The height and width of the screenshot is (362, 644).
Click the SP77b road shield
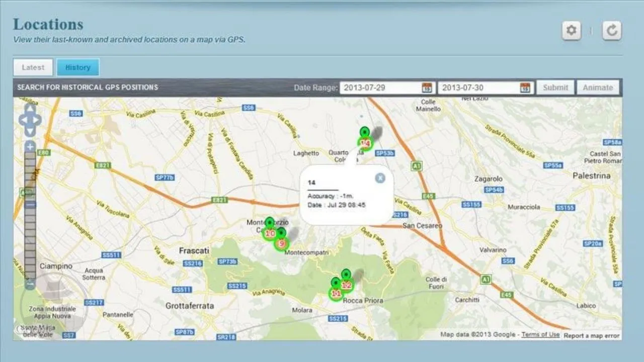[165, 177]
